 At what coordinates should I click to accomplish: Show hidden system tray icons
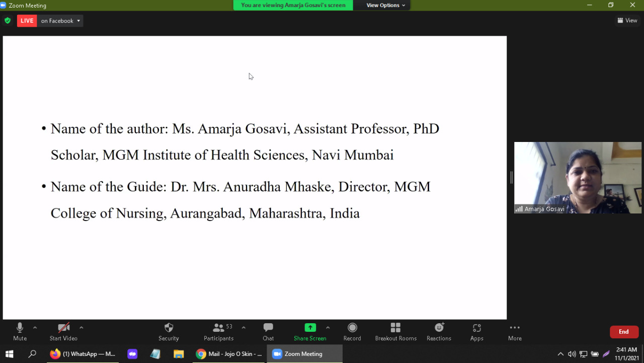560,354
